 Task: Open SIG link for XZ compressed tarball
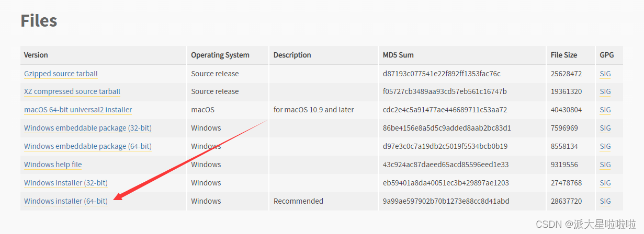605,91
